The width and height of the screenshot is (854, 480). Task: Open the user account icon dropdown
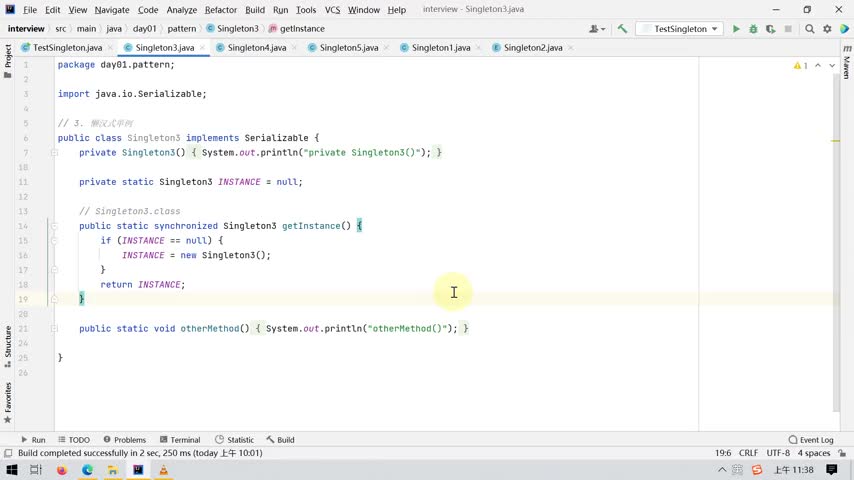click(x=597, y=29)
